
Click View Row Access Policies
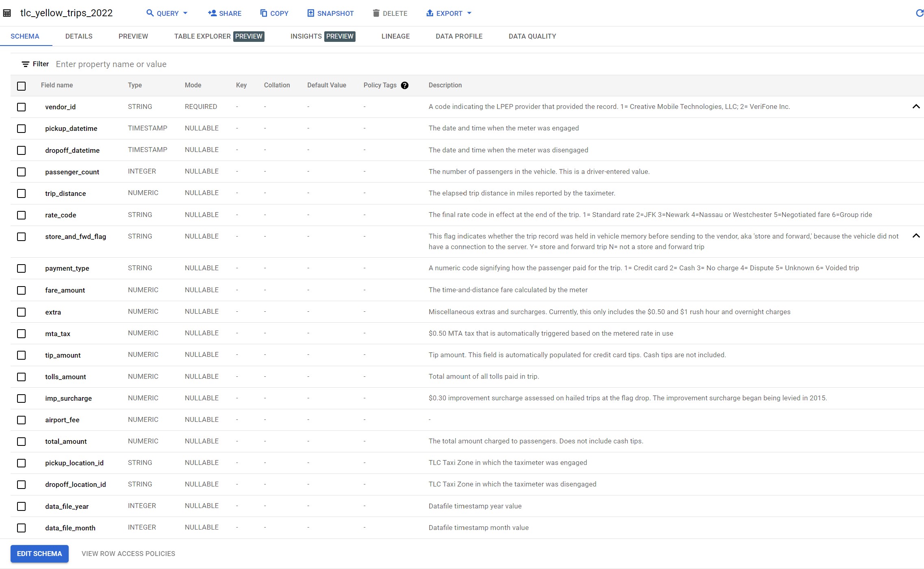point(128,554)
